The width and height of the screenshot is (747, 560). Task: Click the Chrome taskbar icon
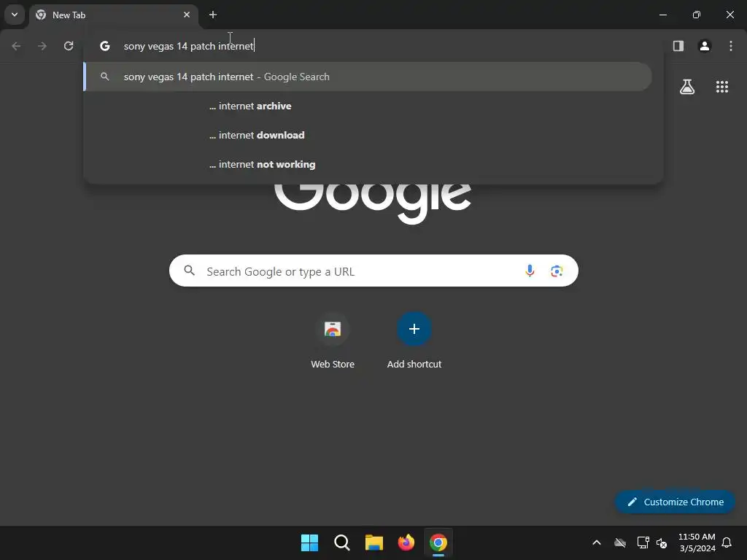pyautogui.click(x=438, y=542)
